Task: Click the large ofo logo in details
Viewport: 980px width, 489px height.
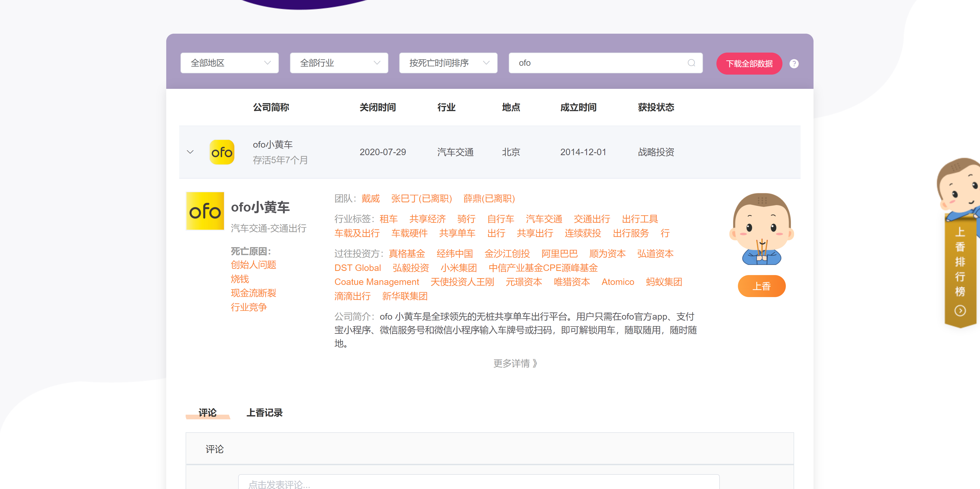Action: pos(205,211)
